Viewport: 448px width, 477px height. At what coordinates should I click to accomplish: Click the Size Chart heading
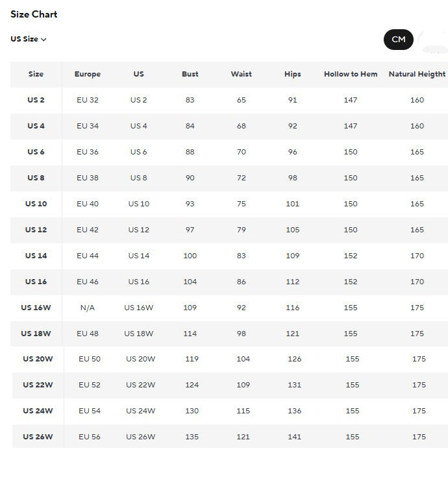(x=34, y=14)
